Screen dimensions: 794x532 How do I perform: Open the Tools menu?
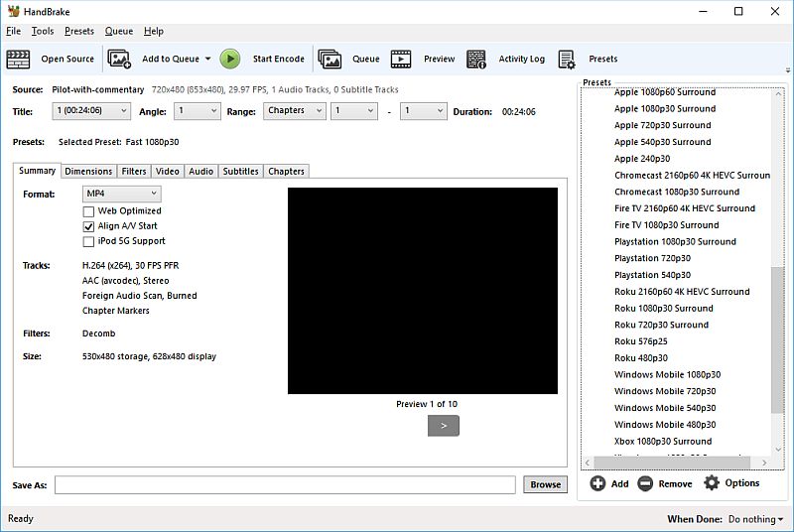tap(43, 32)
